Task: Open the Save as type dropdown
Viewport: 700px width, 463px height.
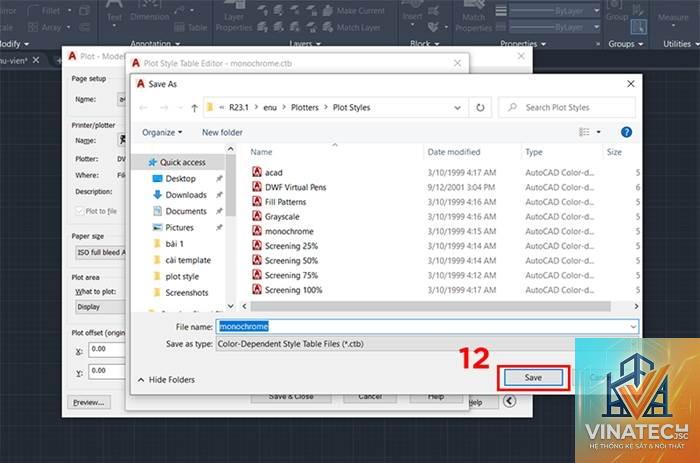Action: [396, 344]
